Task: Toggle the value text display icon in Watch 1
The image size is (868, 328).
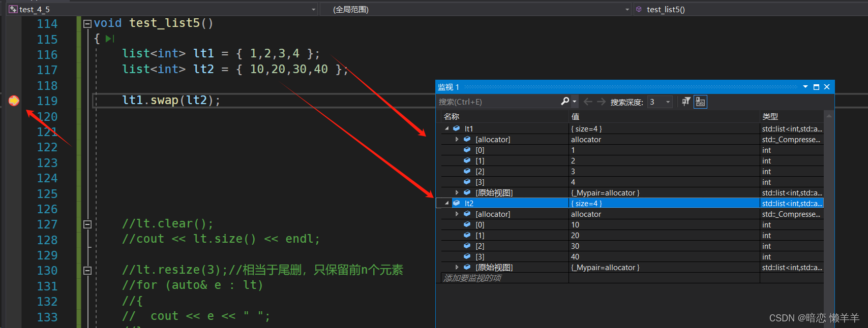Action: click(x=700, y=102)
